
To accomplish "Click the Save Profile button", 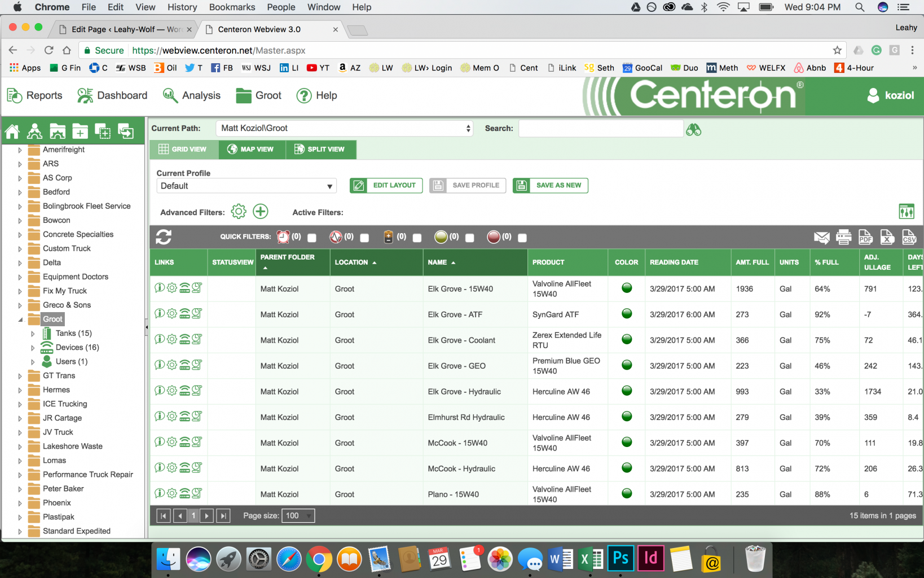I will tap(467, 185).
